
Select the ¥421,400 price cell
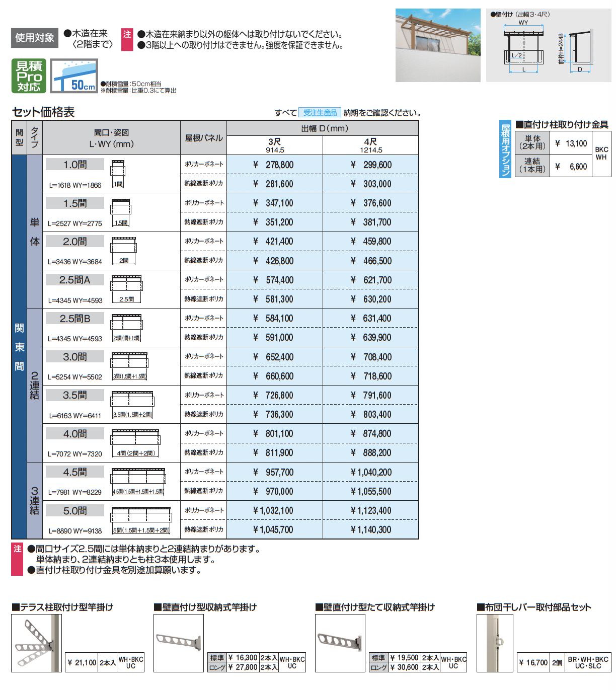(x=275, y=242)
